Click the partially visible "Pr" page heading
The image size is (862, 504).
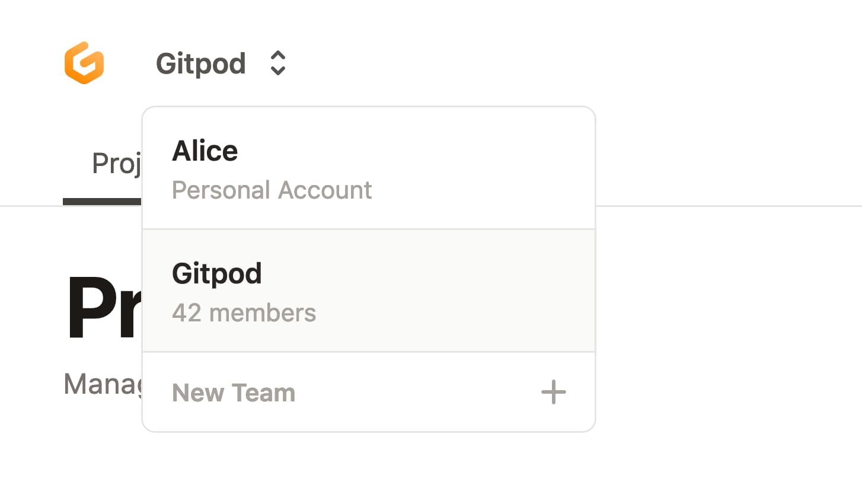[103, 307]
